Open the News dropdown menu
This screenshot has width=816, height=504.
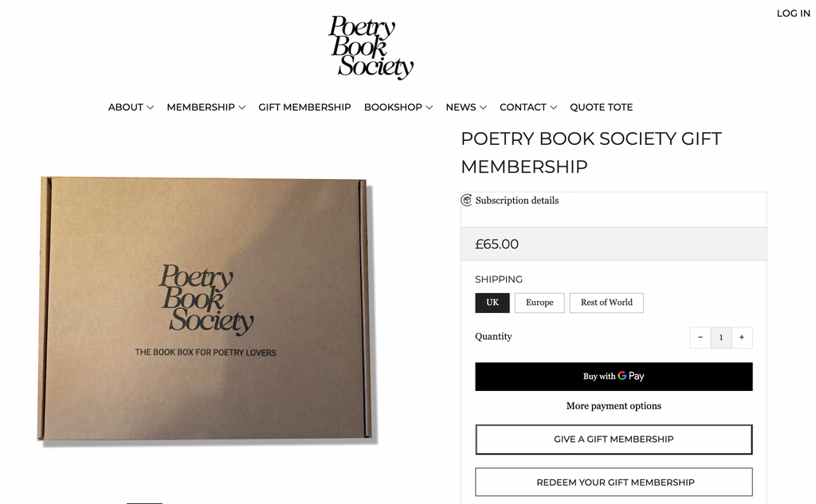[x=466, y=107]
